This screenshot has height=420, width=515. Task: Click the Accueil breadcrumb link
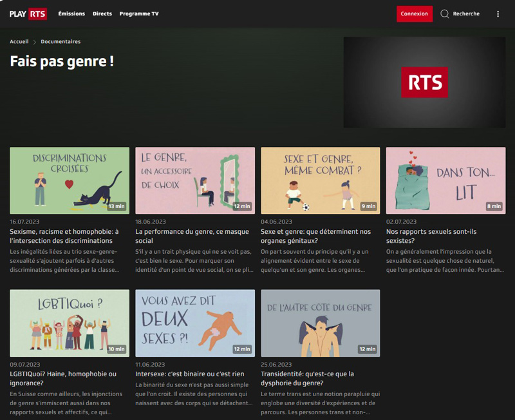click(x=19, y=42)
